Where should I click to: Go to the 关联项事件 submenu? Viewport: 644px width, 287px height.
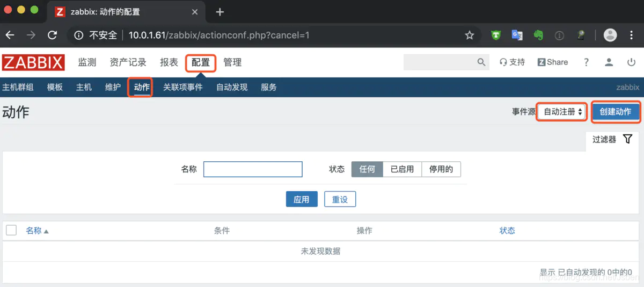click(x=183, y=87)
